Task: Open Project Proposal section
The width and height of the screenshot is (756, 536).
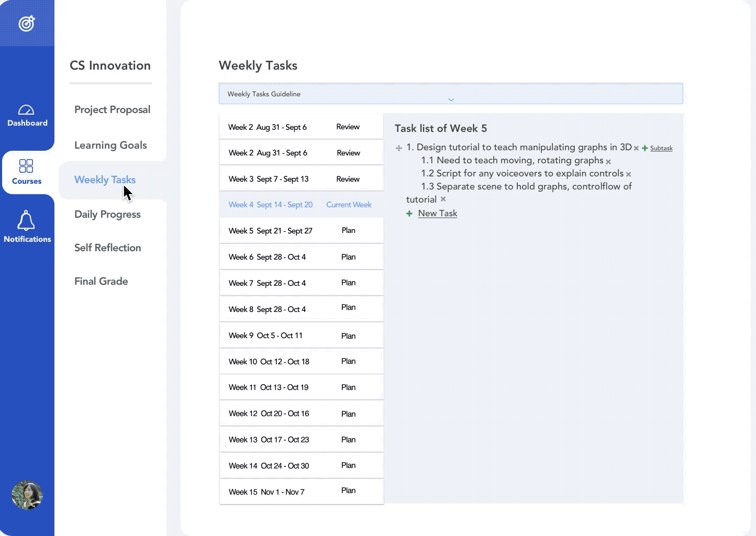Action: [112, 109]
